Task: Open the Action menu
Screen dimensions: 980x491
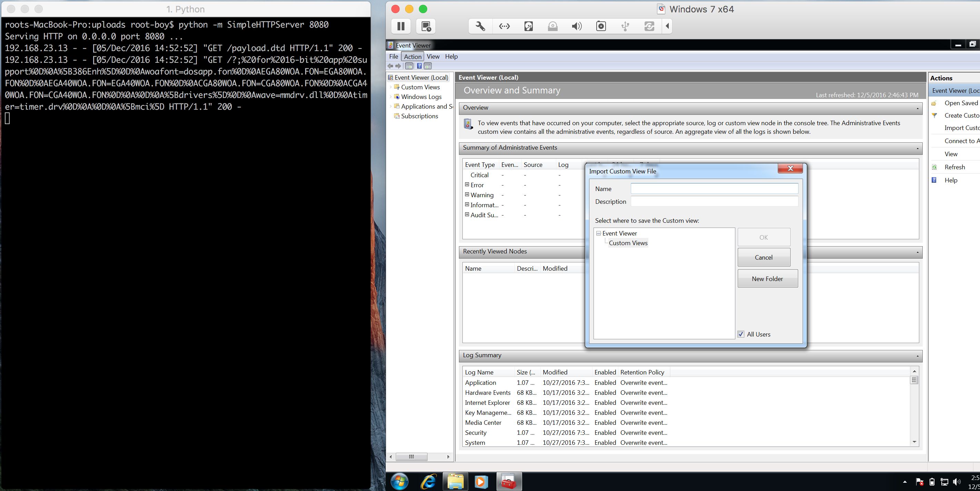Action: (x=413, y=56)
